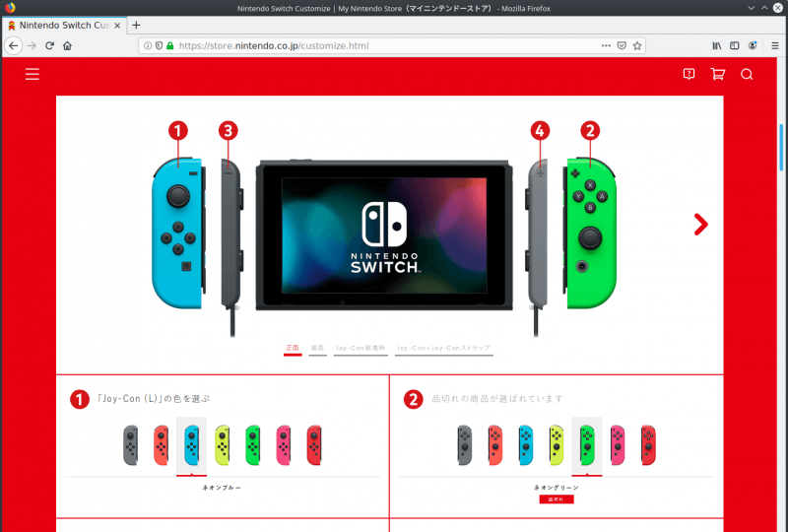788x532 pixels.
Task: Click the URL address bar
Action: tap(384, 45)
